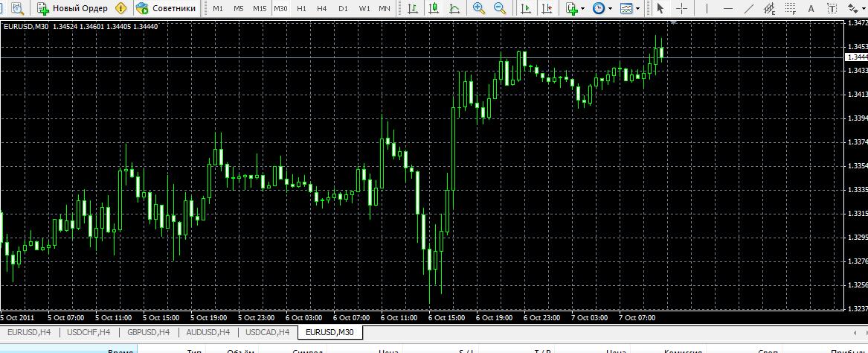868x353 pixels.
Task: Click the 1.3354 price scale label
Action: [x=858, y=165]
